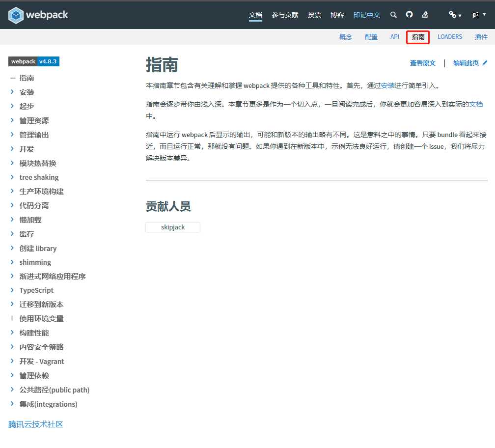Switch to the 概念 sub-tab
Screen dimensions: 495x448
pos(346,37)
